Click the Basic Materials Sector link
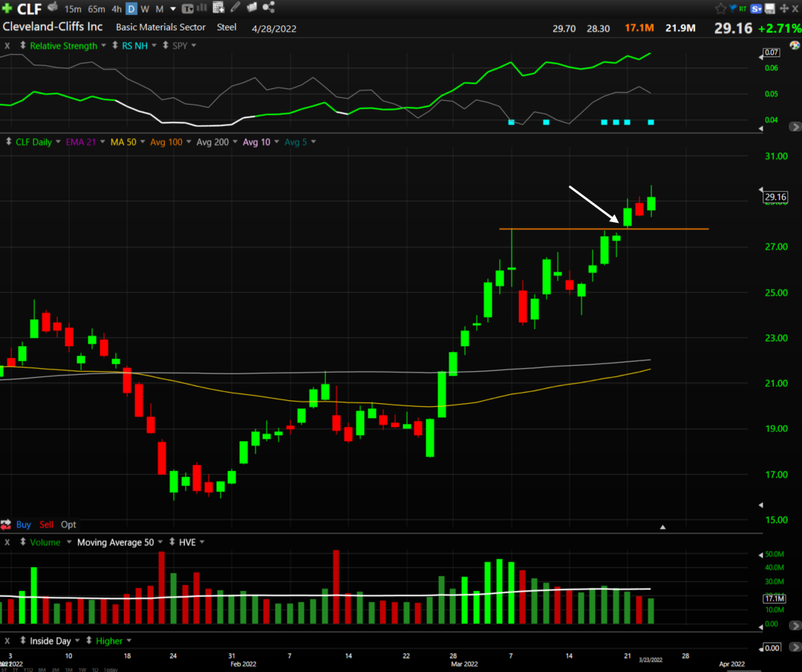 tap(160, 27)
